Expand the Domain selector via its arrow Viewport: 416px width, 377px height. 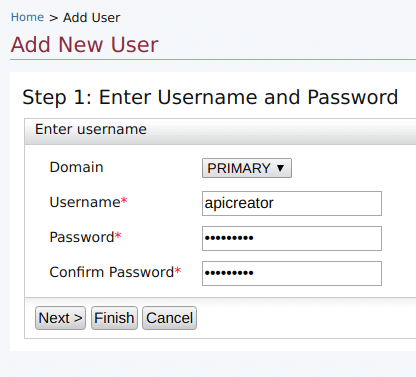pos(280,168)
